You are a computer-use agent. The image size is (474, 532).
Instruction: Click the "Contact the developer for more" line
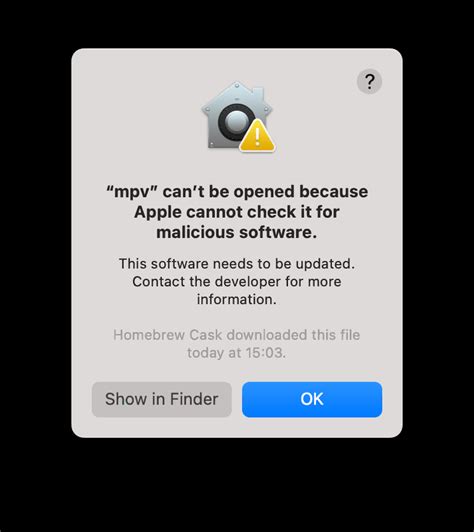click(x=237, y=282)
